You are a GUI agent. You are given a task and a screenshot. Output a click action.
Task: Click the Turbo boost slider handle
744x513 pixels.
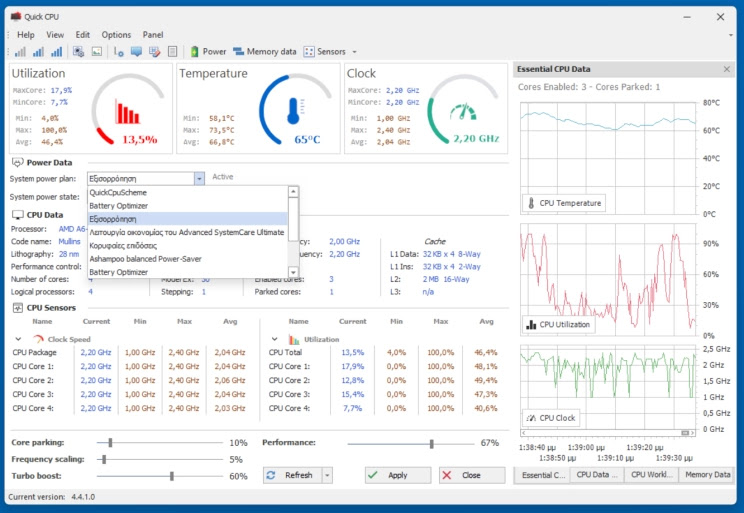pos(172,476)
